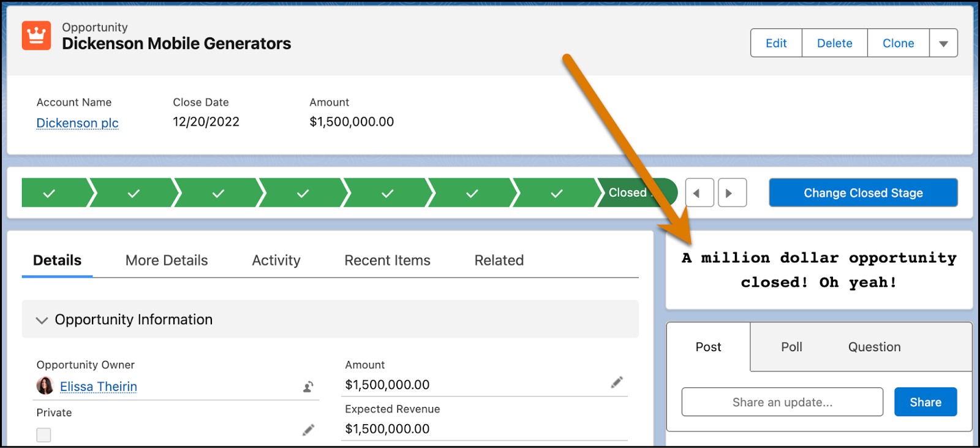980x448 pixels.
Task: Switch to the More Details tab
Action: (167, 260)
